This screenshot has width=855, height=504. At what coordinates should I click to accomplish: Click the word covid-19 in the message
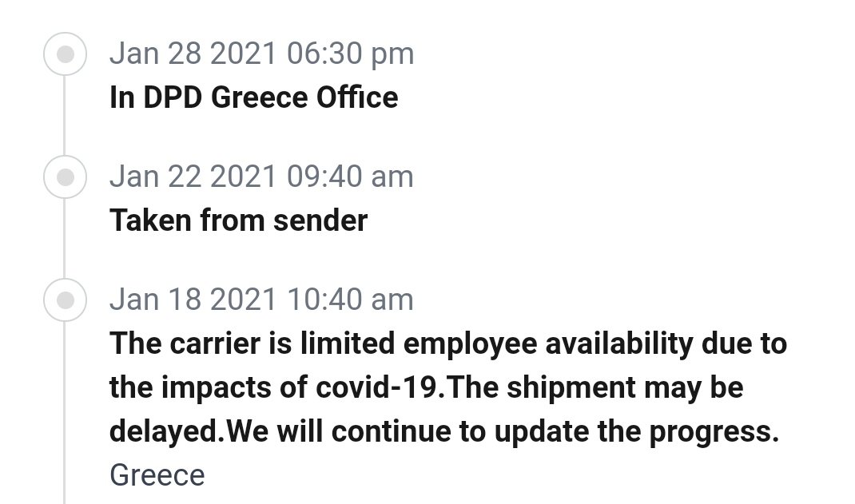point(376,387)
